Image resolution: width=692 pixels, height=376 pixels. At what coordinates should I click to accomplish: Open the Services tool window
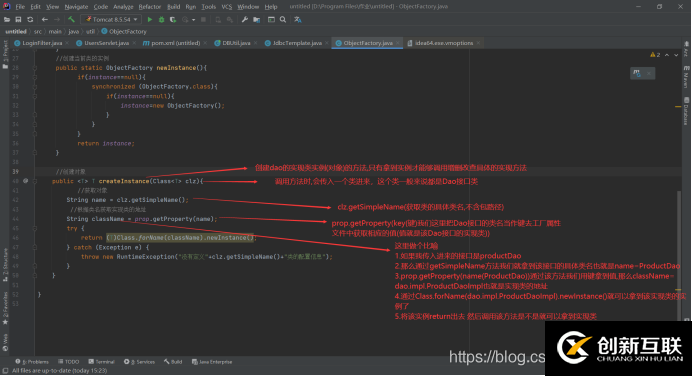pyautogui.click(x=139, y=362)
